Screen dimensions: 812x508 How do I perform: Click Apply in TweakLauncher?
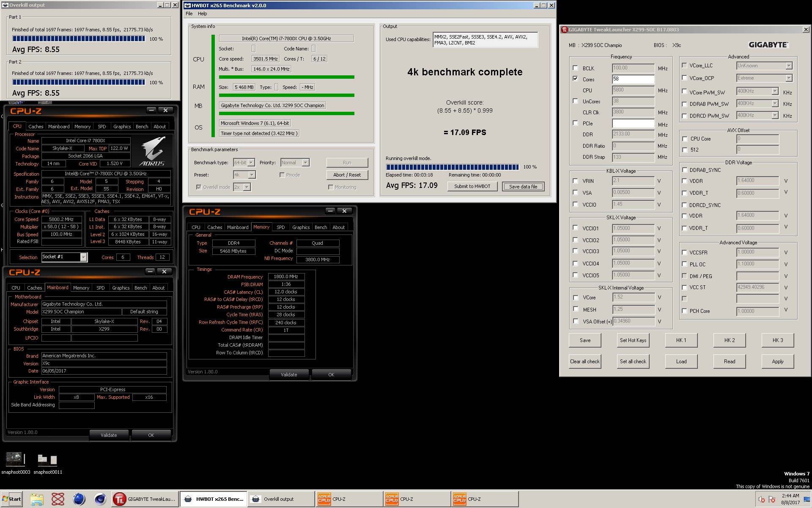[x=778, y=362]
